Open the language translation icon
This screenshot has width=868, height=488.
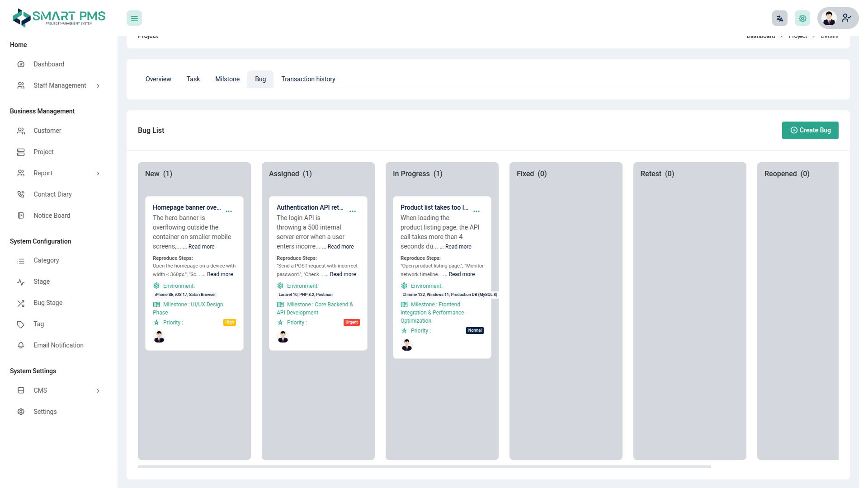point(779,19)
